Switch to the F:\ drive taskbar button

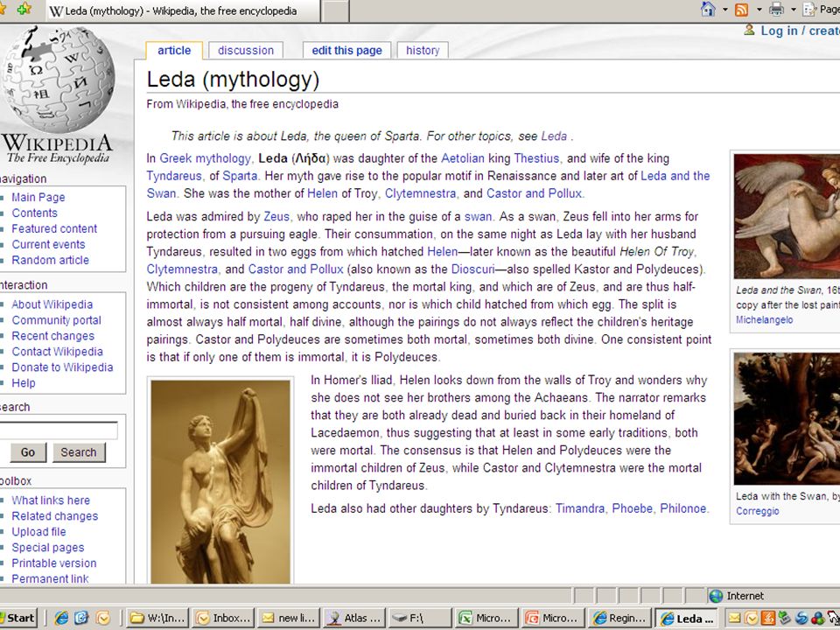[x=421, y=618]
